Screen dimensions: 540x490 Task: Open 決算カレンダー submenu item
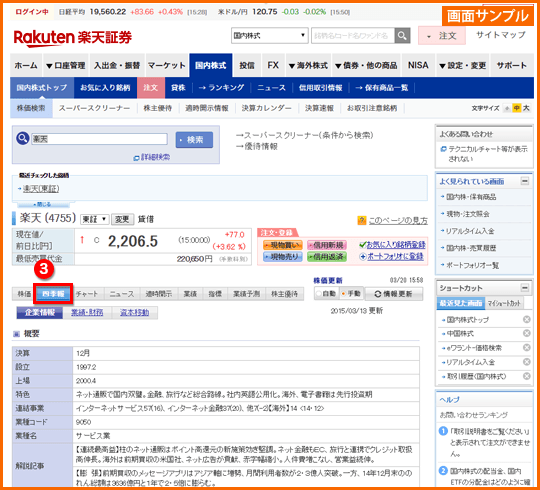coord(267,108)
